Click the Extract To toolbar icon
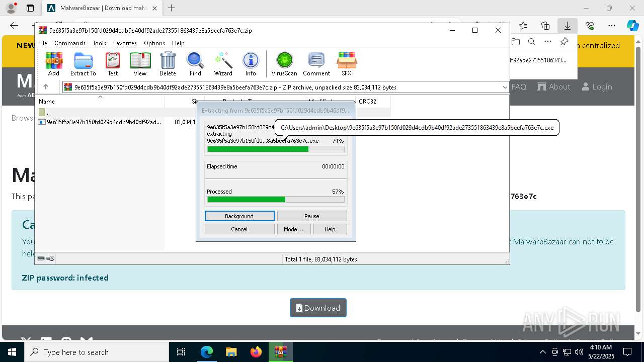 click(83, 64)
